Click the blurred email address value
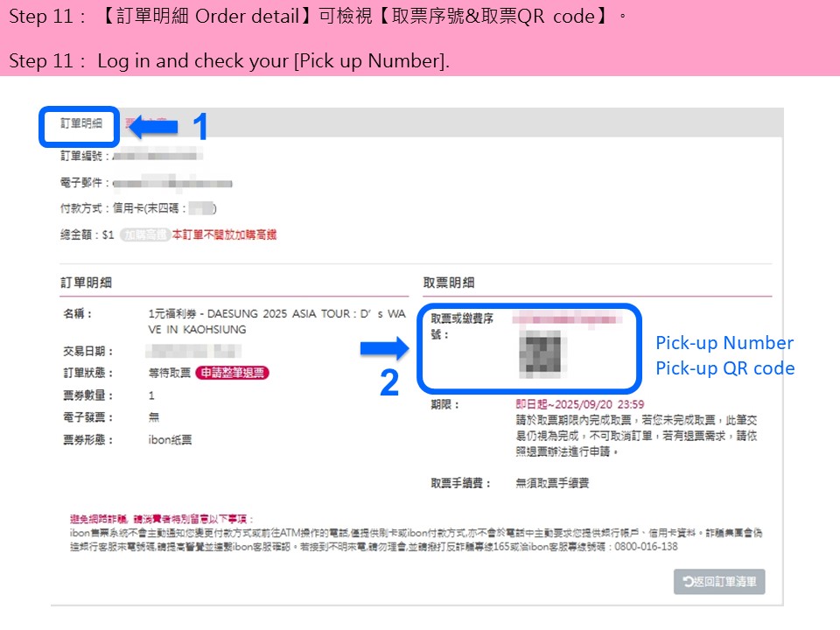840x630 pixels. tap(172, 183)
